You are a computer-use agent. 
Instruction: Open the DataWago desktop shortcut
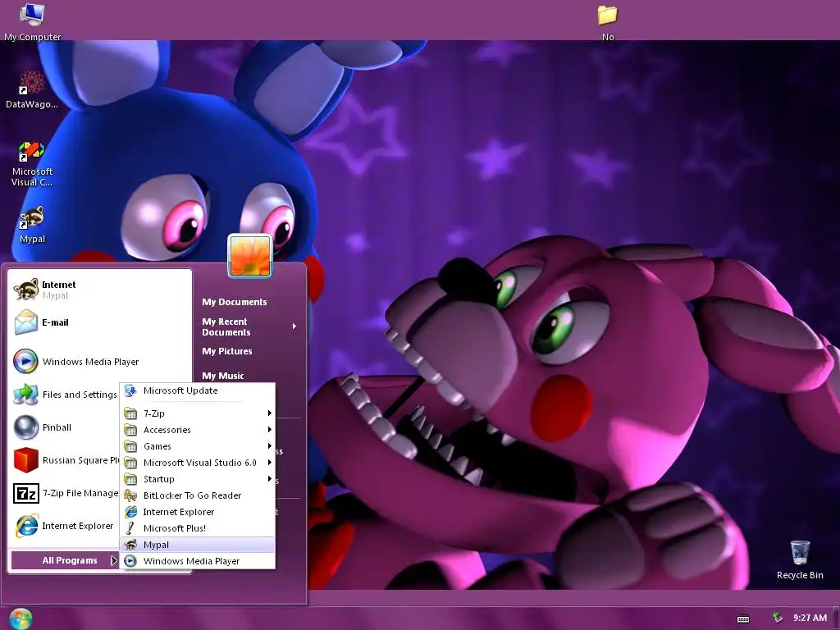pyautogui.click(x=32, y=89)
